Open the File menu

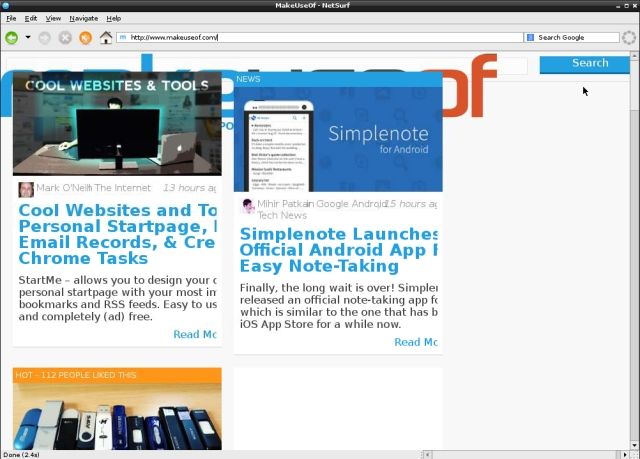(x=11, y=18)
